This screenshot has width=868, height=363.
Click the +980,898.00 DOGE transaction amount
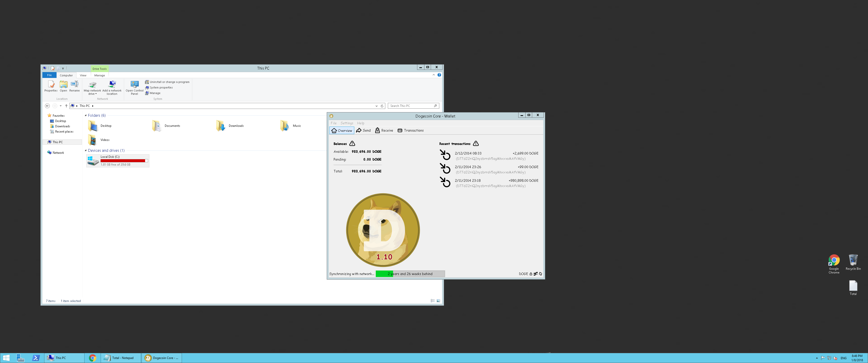523,180
